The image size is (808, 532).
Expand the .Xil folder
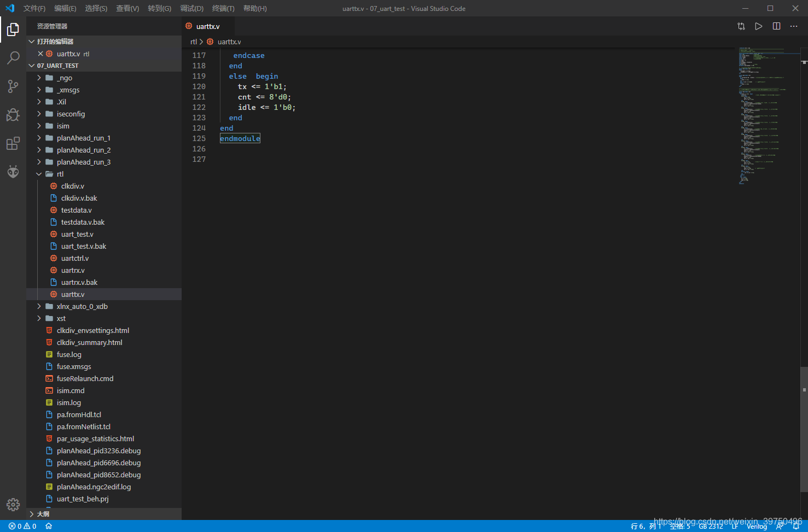[x=104, y=102]
